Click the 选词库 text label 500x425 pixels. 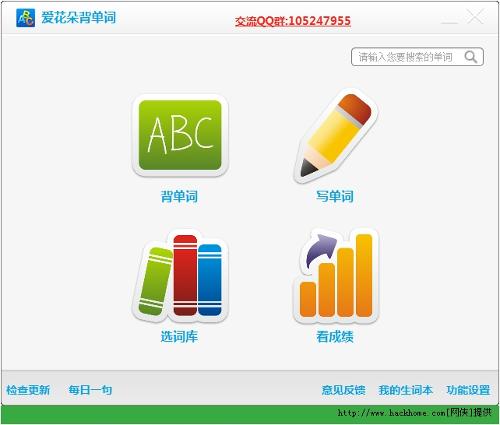pyautogui.click(x=179, y=337)
